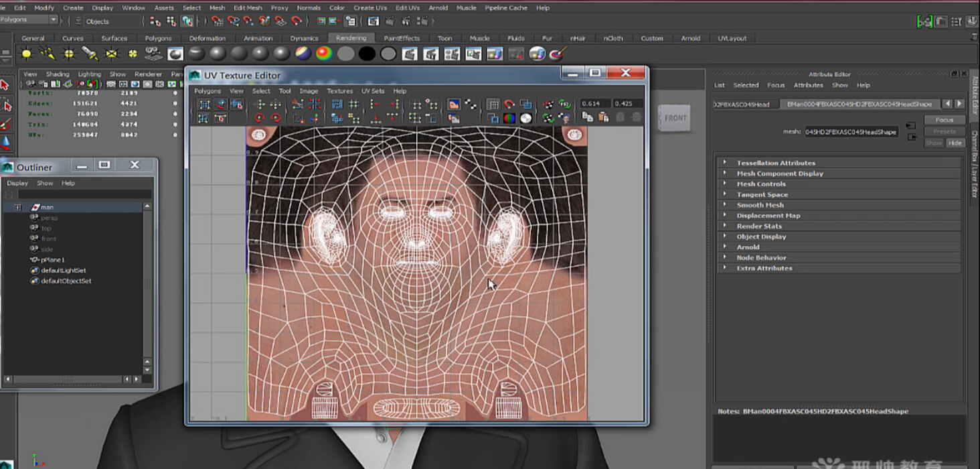Click the spot light shelf icon
The height and width of the screenshot is (469, 980).
[90, 54]
